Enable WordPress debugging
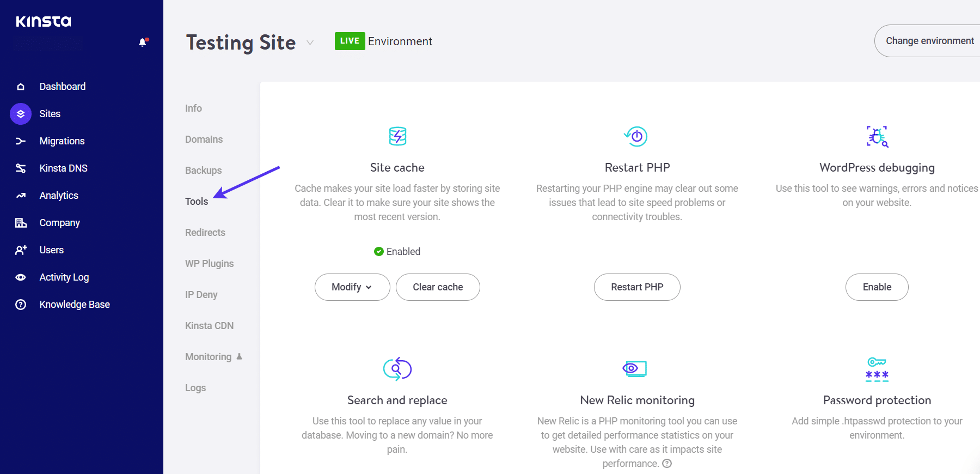 877,287
